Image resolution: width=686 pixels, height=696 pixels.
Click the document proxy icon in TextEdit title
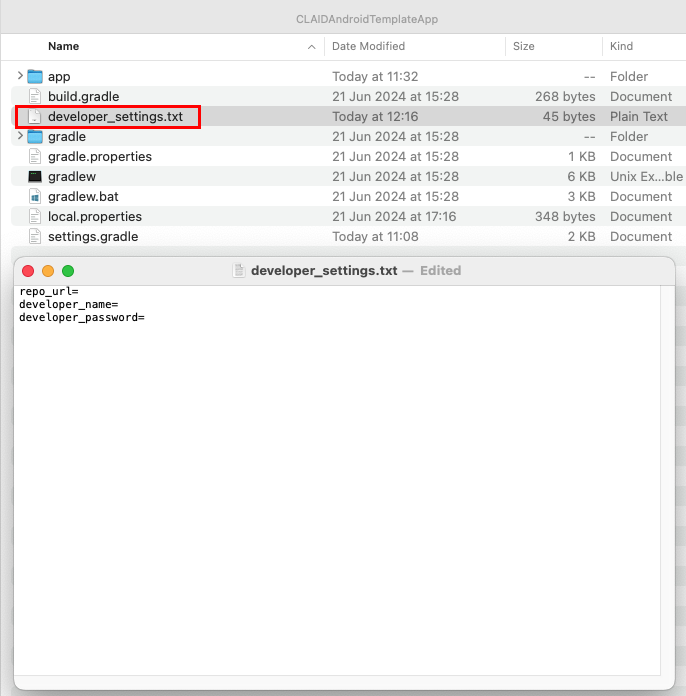[x=239, y=270]
